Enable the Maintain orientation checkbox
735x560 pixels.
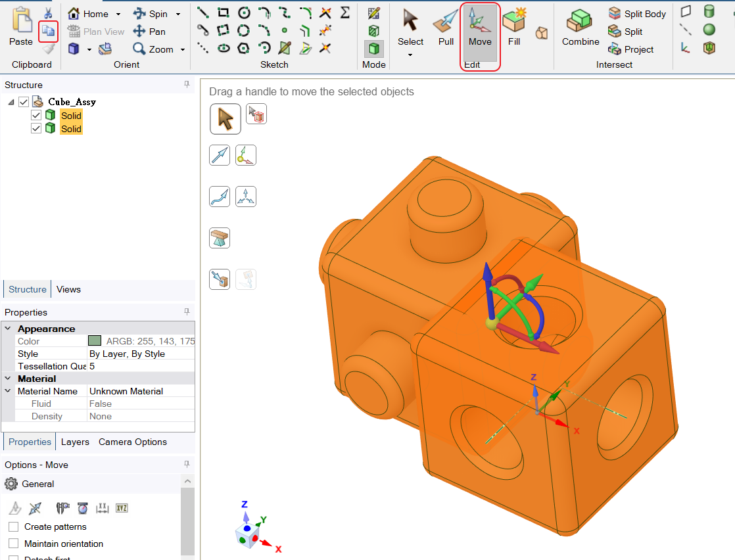(x=14, y=544)
